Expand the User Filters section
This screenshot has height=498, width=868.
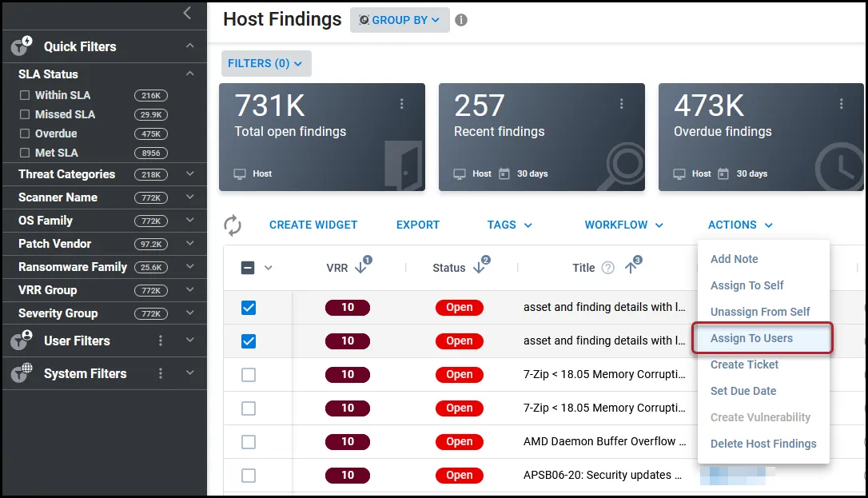point(190,341)
